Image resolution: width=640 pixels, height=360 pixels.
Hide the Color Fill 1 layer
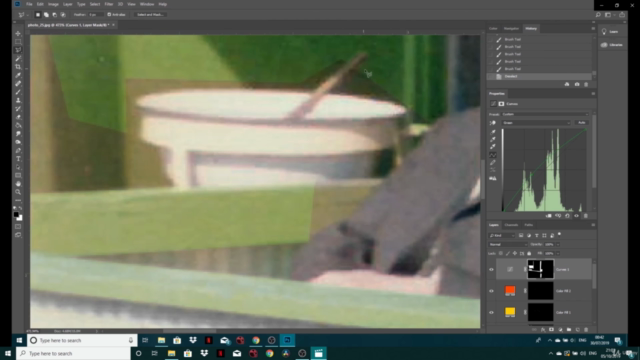491,312
